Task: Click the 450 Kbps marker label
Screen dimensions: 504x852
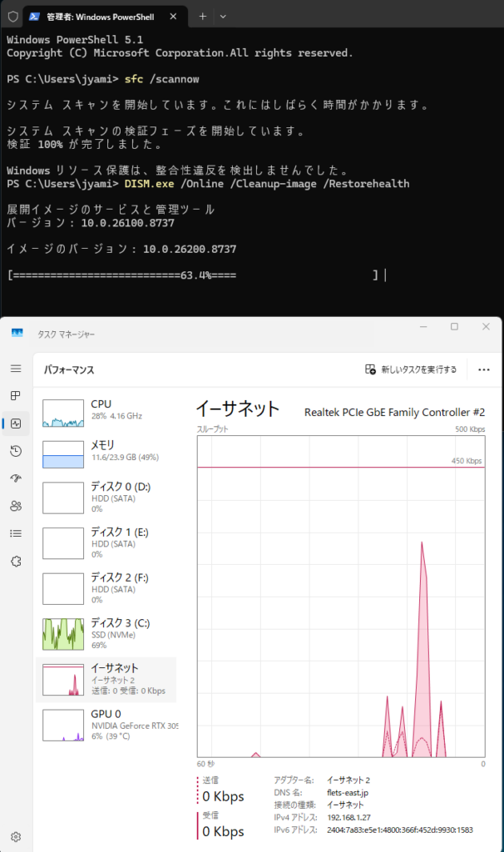Action: point(467,461)
